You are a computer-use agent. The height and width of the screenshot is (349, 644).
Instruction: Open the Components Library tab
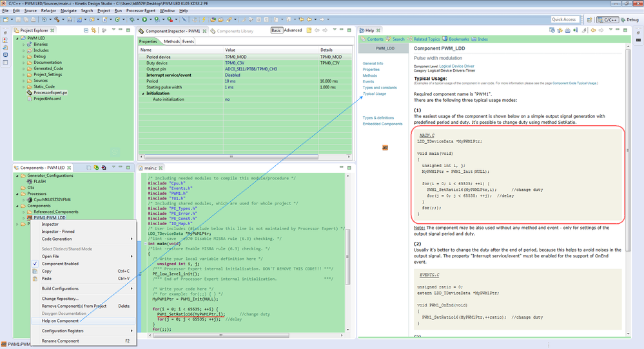232,31
